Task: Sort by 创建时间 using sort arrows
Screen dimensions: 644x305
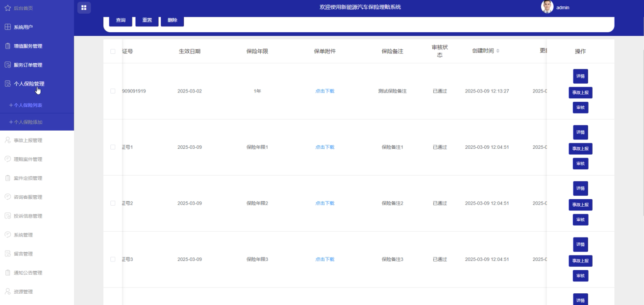Action: pyautogui.click(x=498, y=51)
